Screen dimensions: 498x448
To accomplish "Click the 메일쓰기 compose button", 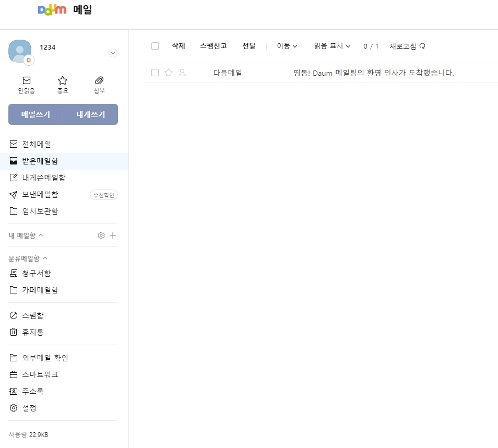I will [x=35, y=114].
